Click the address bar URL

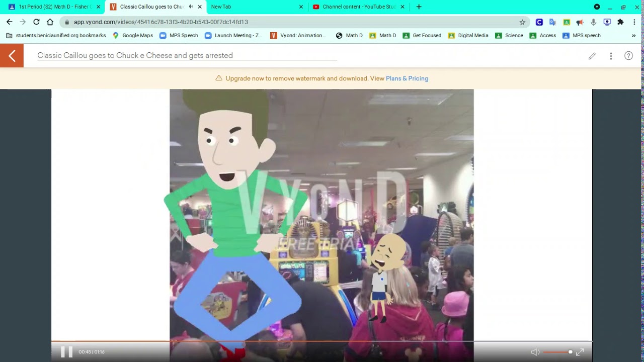click(161, 22)
